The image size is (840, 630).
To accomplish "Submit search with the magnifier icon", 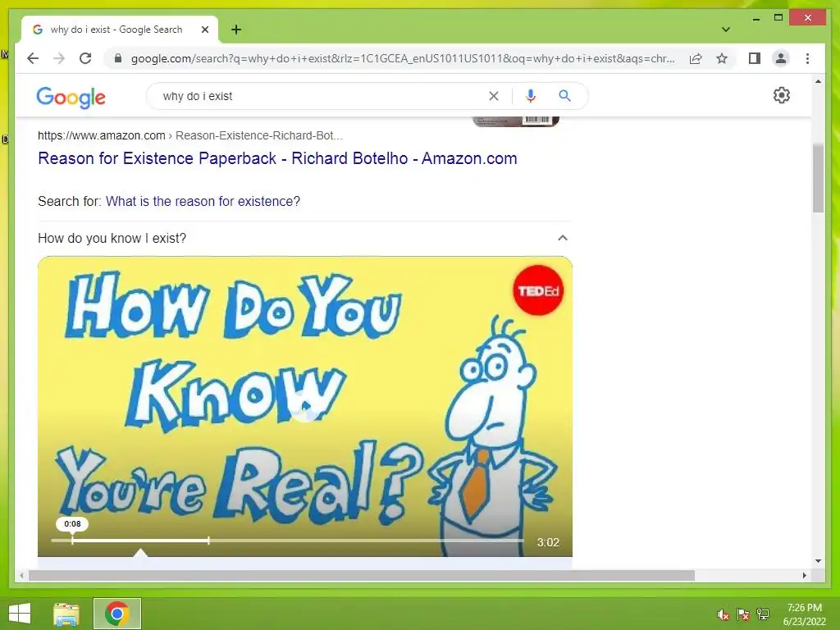I will coord(564,96).
